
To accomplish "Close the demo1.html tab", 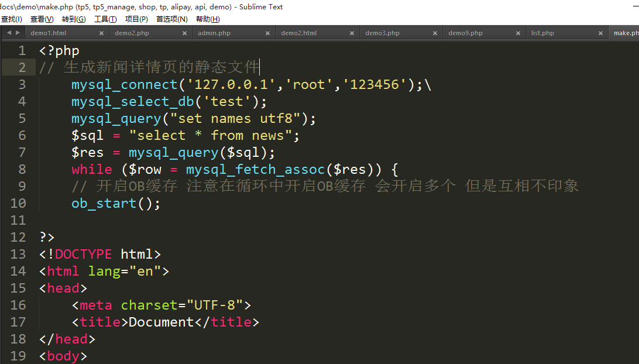I will point(101,33).
